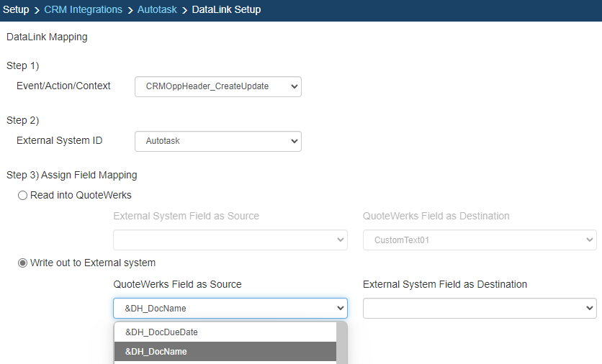602x364 pixels.
Task: Click the DataLink Setup breadcrumb title
Action: [226, 10]
